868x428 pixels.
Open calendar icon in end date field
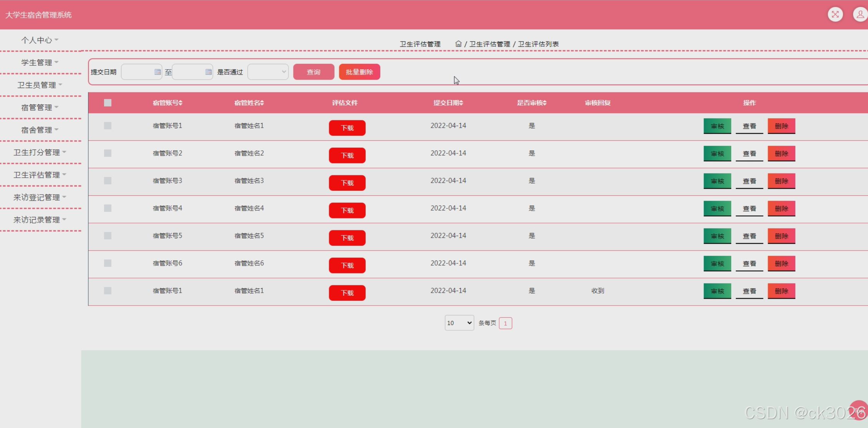pyautogui.click(x=208, y=72)
